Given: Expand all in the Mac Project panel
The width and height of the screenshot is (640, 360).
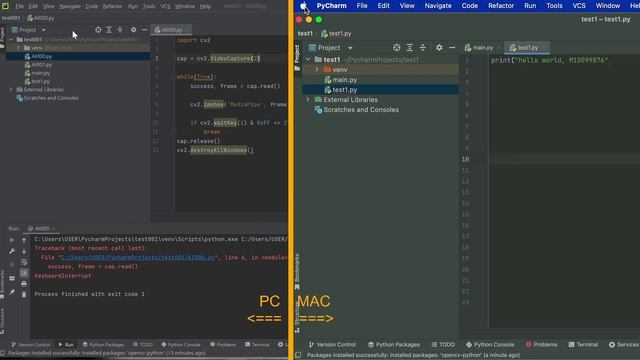Looking at the screenshot, I should 409,48.
